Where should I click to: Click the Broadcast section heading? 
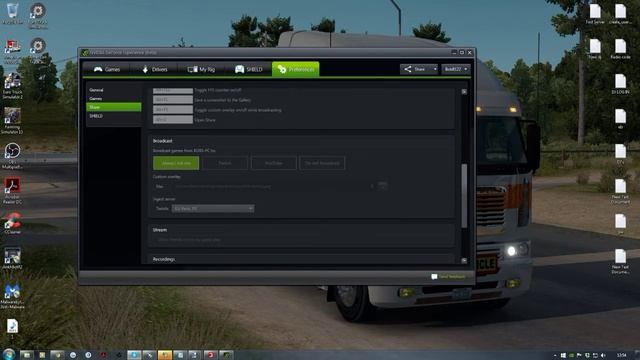point(162,141)
